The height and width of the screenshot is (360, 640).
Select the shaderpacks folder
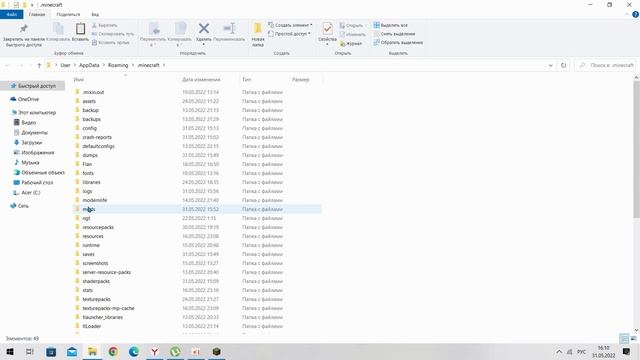pyautogui.click(x=96, y=281)
